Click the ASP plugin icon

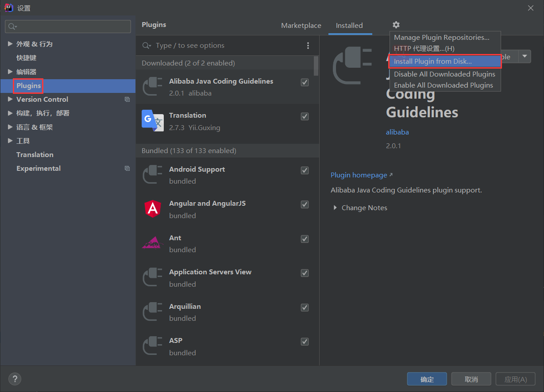pos(153,346)
